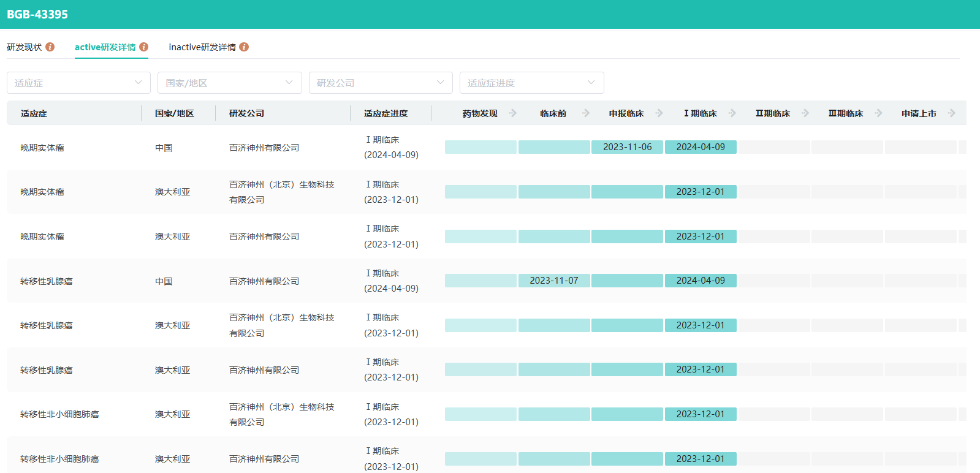
Task: Click info icon beside inactive研发详情 tab
Action: tap(244, 47)
